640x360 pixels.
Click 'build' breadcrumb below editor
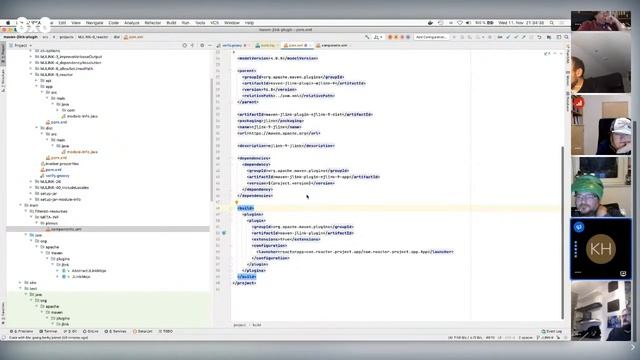[257, 325]
